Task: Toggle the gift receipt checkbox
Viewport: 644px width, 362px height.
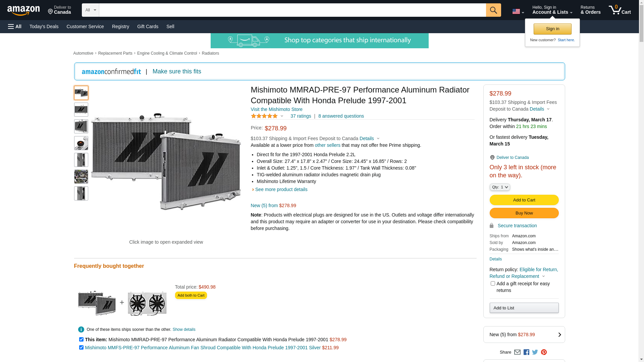Action: coord(493,284)
